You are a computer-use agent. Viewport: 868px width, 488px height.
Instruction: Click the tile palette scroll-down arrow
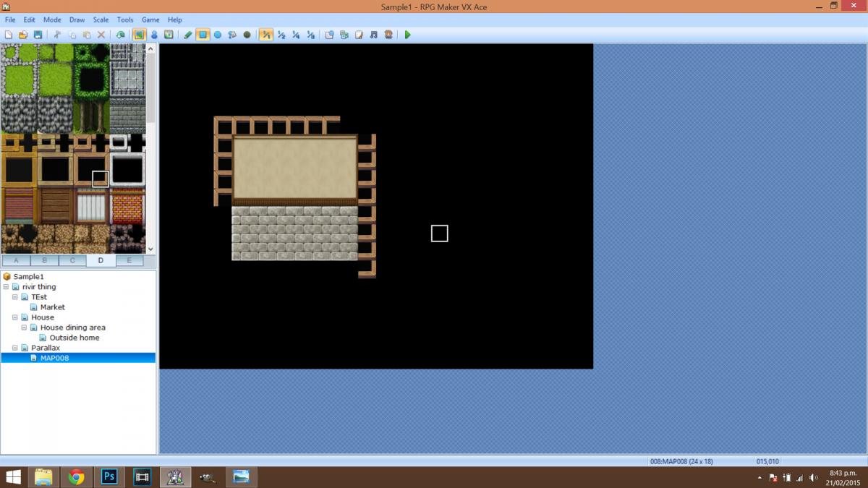coord(150,249)
